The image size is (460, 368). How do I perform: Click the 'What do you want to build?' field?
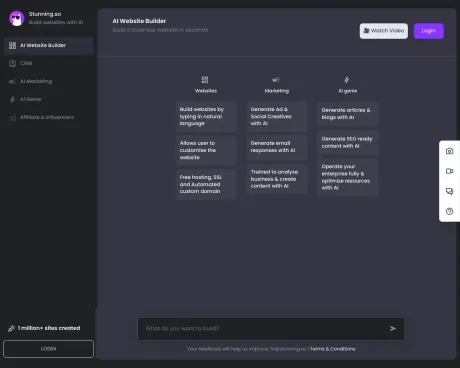[271, 329]
